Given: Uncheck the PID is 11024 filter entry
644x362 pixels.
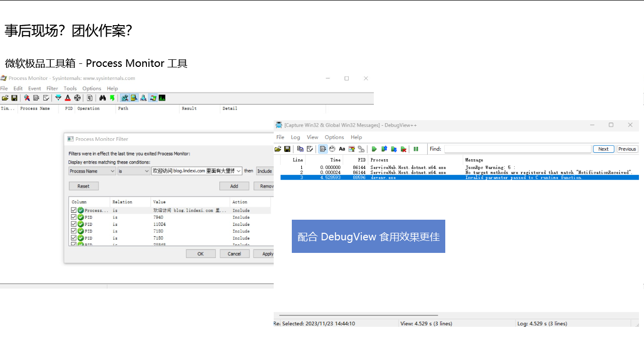Looking at the screenshot, I should click(x=74, y=224).
